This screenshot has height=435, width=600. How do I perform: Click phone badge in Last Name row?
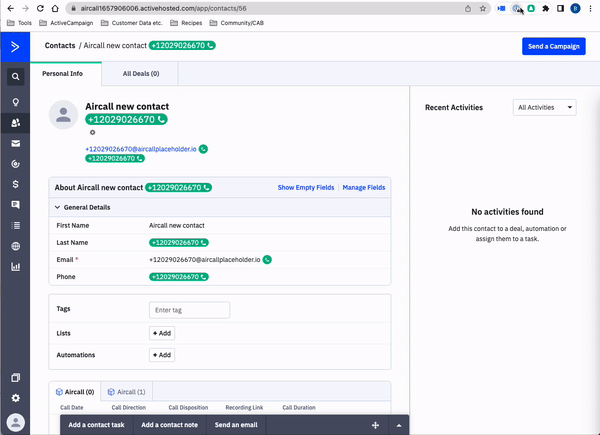point(179,243)
